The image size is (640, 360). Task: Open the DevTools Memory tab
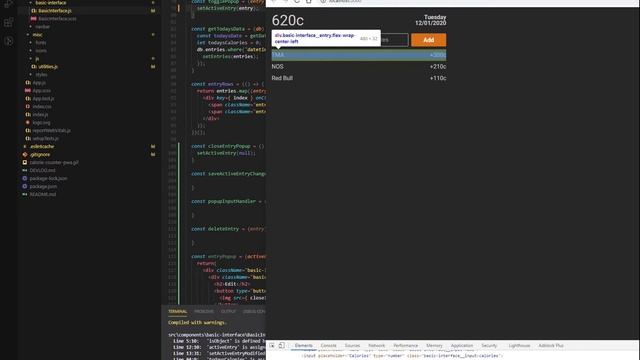tap(434, 346)
